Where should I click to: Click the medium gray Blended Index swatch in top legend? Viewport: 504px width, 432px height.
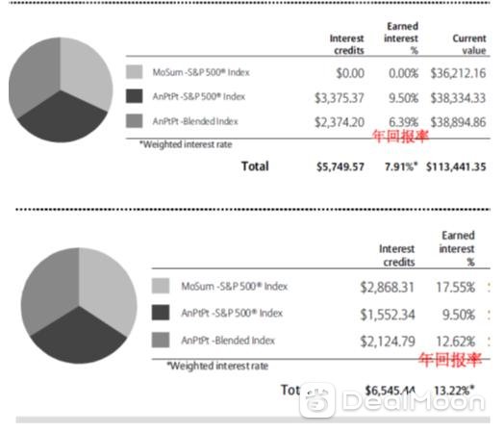click(x=134, y=121)
